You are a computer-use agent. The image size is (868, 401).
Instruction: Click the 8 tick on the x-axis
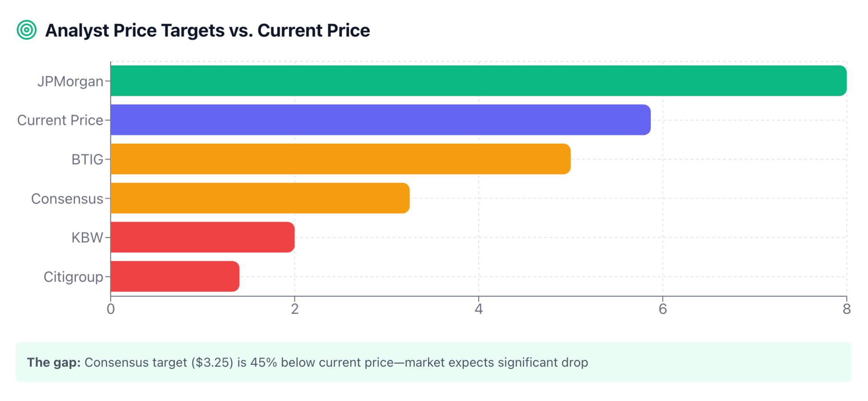(846, 309)
